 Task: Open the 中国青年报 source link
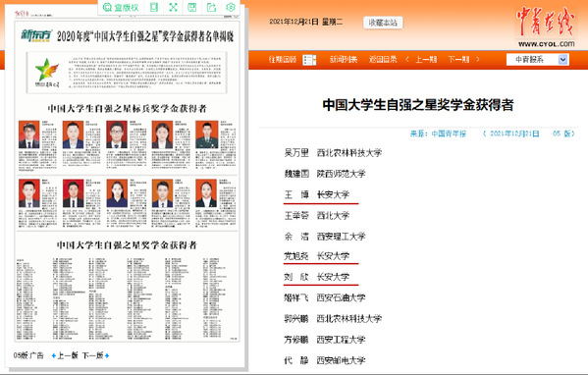(449, 134)
